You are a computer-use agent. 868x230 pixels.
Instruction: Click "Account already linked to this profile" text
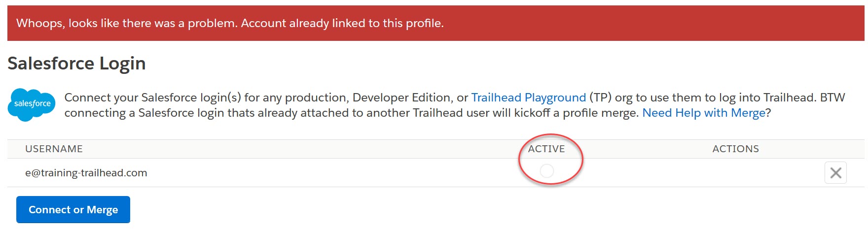[342, 23]
